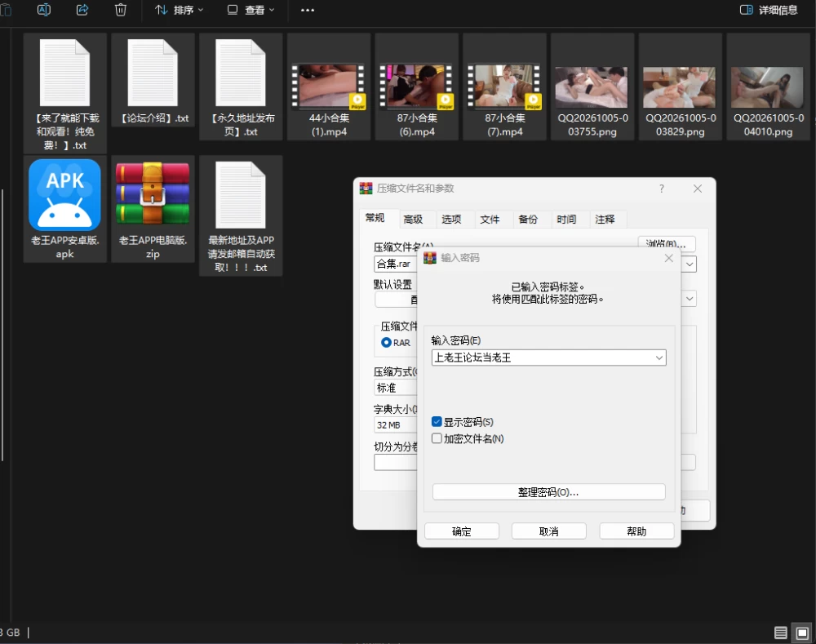Switch to list details view icon
816x644 pixels.
click(781, 633)
